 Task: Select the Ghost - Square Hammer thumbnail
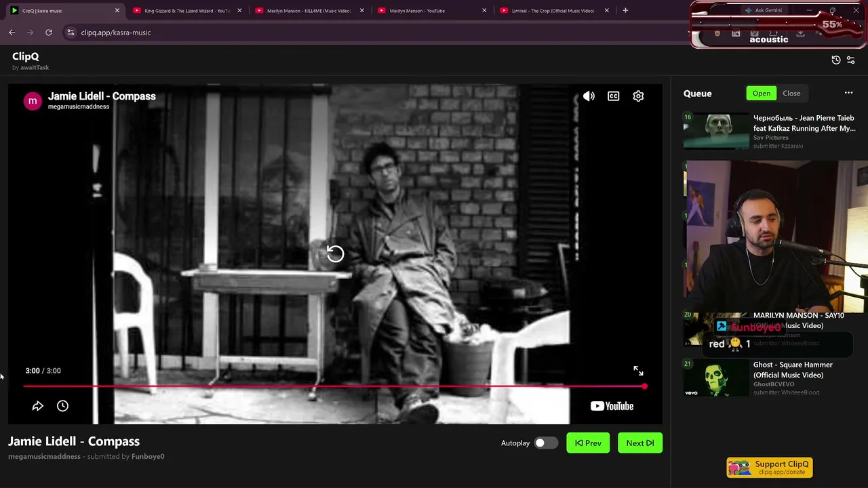[716, 378]
